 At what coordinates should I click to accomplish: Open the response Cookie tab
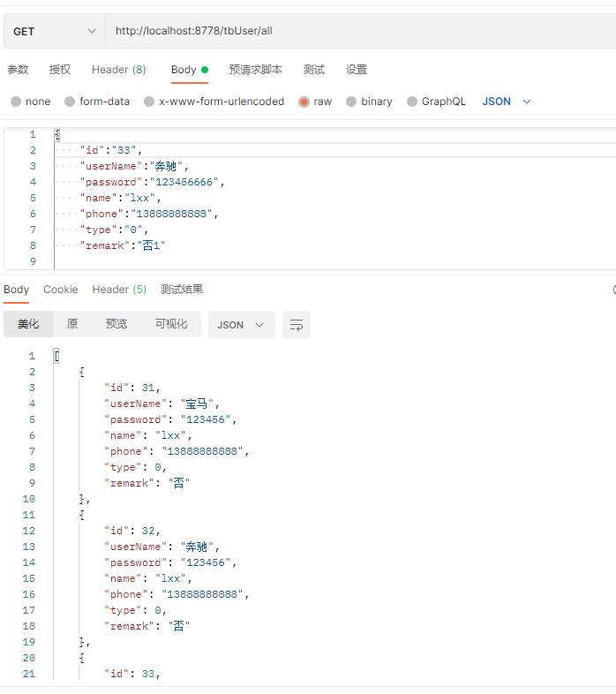point(61,290)
